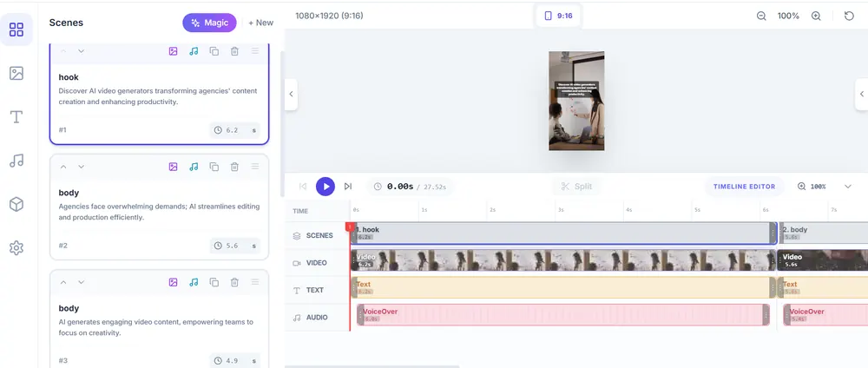868x368 pixels.
Task: Select the '1. hook' scene clip in timeline
Action: [x=563, y=233]
